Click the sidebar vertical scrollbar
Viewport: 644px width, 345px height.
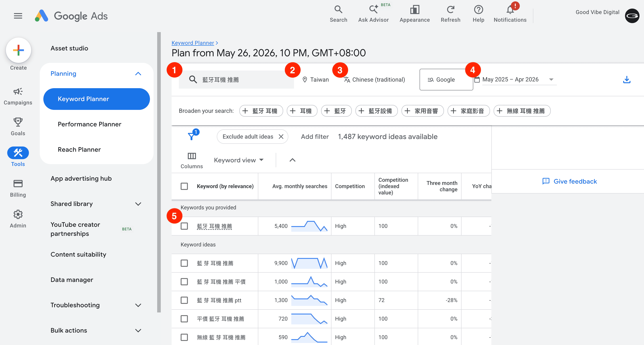click(159, 172)
